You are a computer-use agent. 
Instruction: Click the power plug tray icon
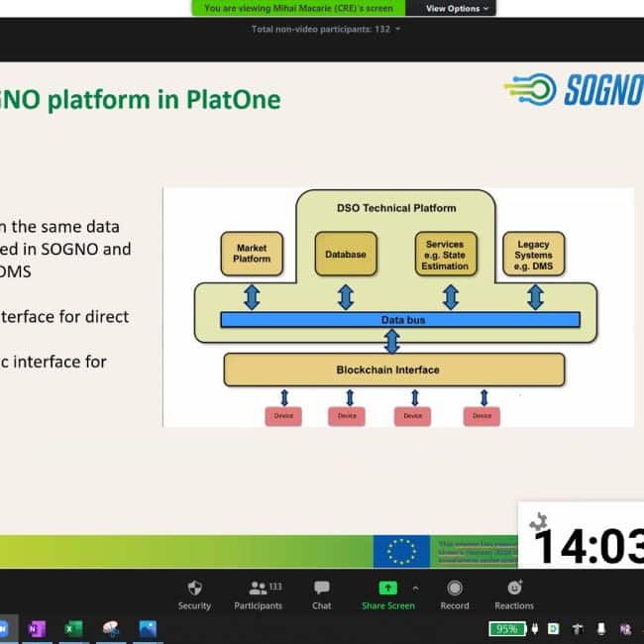pyautogui.click(x=535, y=628)
